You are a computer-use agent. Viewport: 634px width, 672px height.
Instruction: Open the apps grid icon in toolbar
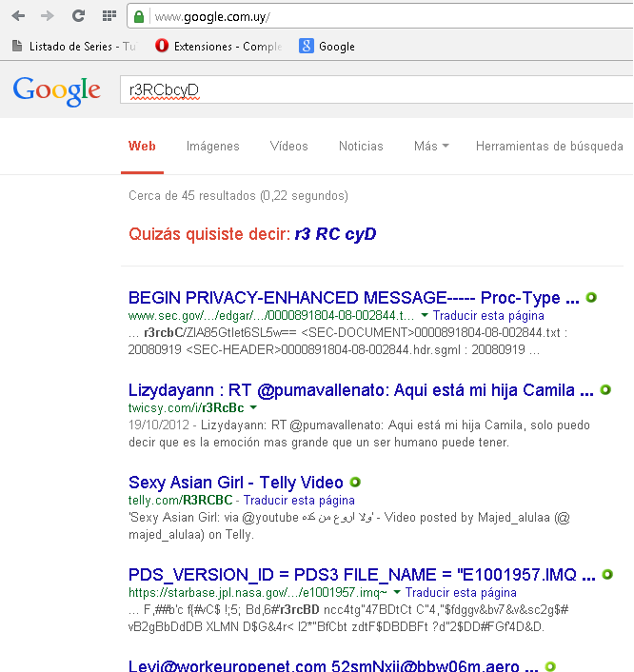pyautogui.click(x=109, y=16)
